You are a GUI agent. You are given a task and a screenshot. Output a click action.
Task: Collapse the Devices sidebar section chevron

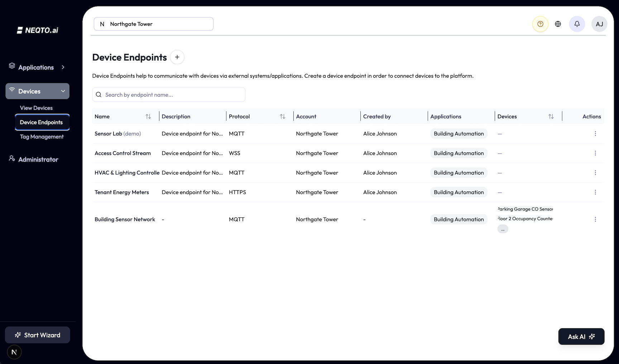click(x=63, y=91)
